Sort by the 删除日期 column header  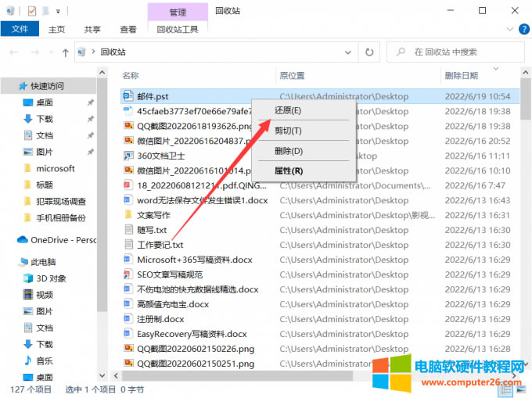462,75
